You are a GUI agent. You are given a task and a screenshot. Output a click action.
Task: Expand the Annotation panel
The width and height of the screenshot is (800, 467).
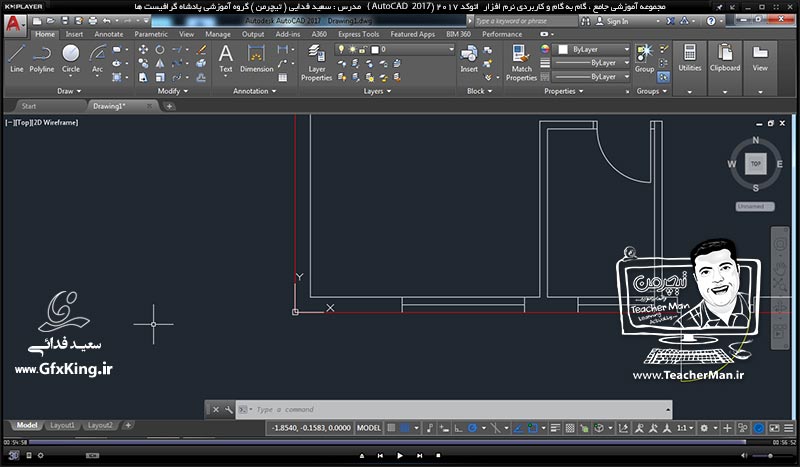tap(255, 91)
